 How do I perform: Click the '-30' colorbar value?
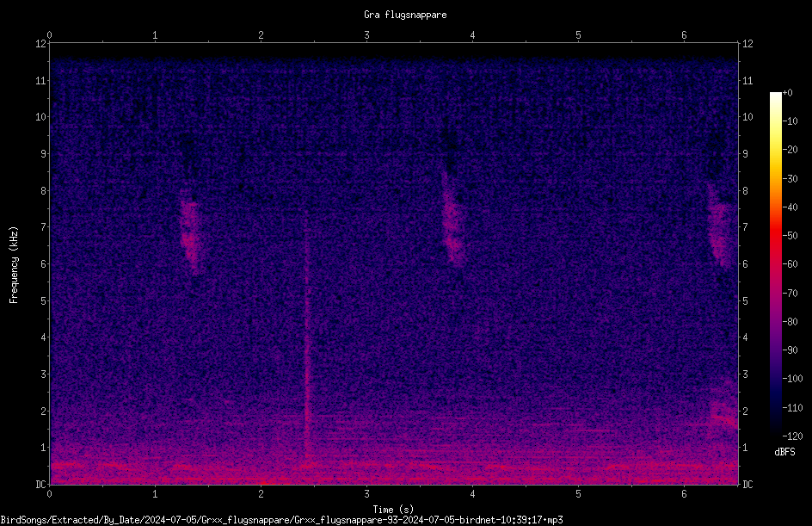click(x=790, y=179)
